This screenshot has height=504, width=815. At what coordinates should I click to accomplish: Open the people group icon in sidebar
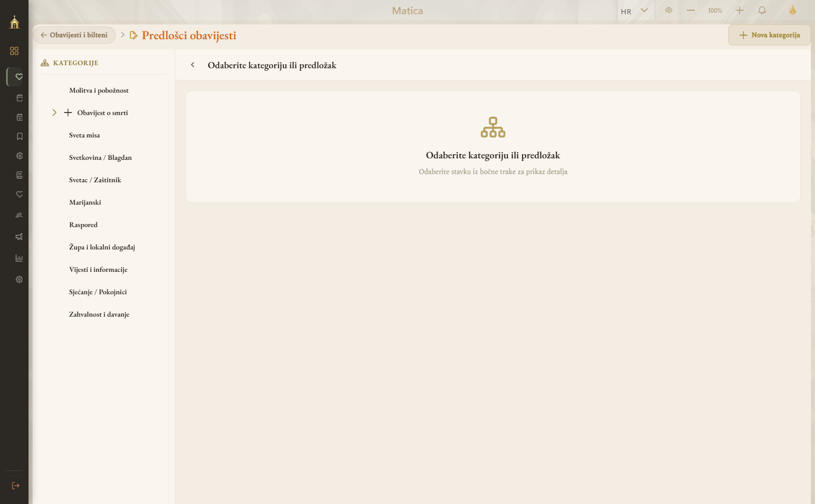[19, 215]
